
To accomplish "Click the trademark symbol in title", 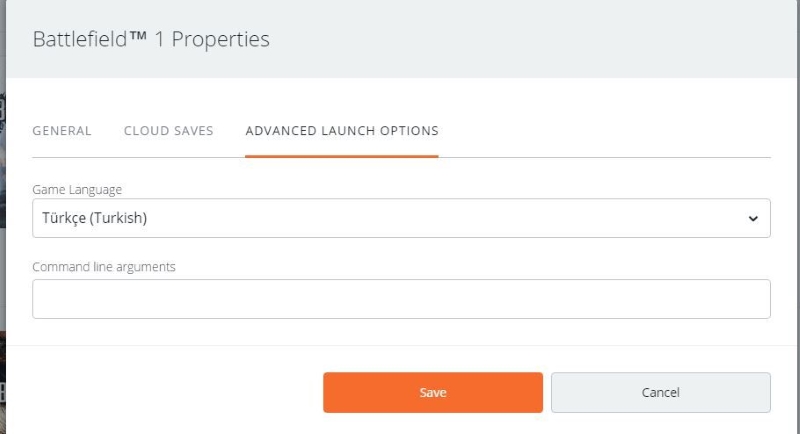I will (138, 36).
